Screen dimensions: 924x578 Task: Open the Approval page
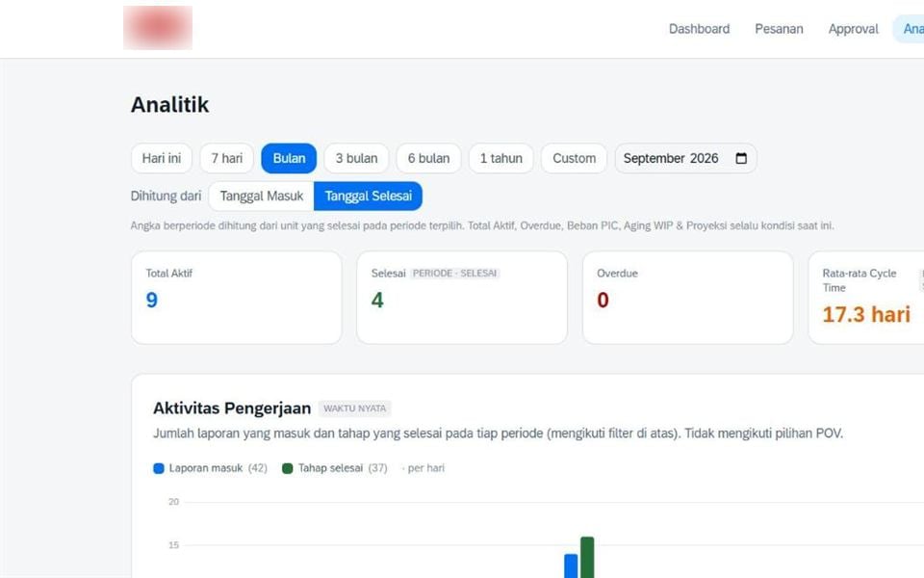click(x=854, y=29)
